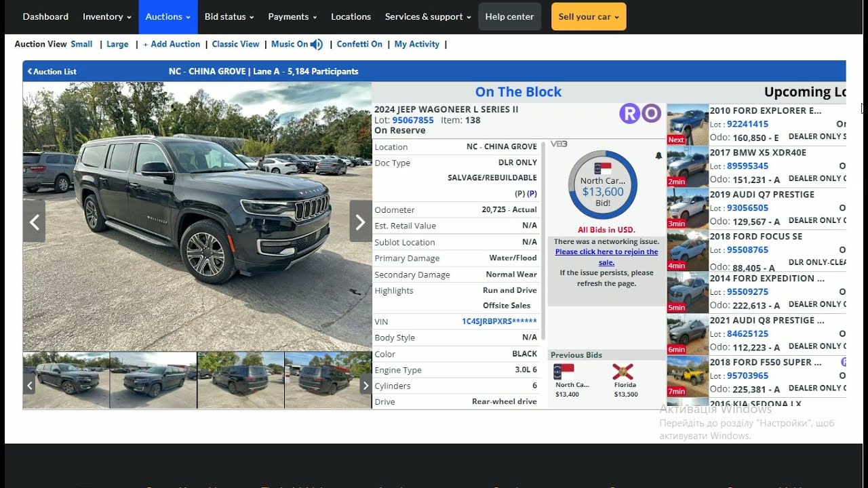Expand the Inventory menu
868x488 pixels.
pos(106,16)
